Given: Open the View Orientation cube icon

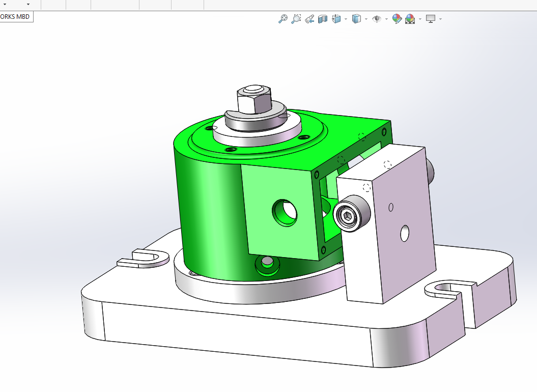Looking at the screenshot, I should coord(336,19).
